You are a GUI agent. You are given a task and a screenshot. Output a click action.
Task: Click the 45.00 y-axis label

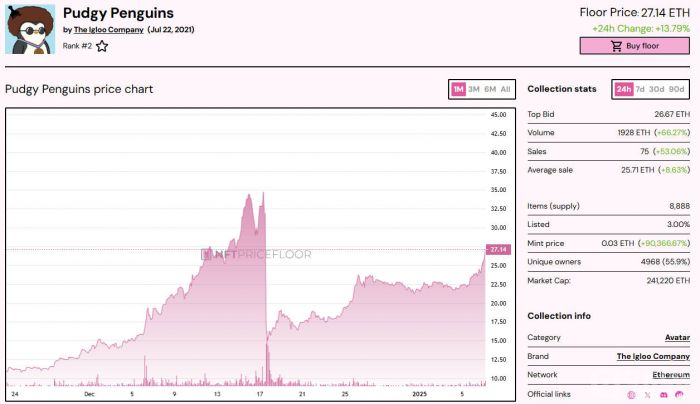tap(498, 115)
